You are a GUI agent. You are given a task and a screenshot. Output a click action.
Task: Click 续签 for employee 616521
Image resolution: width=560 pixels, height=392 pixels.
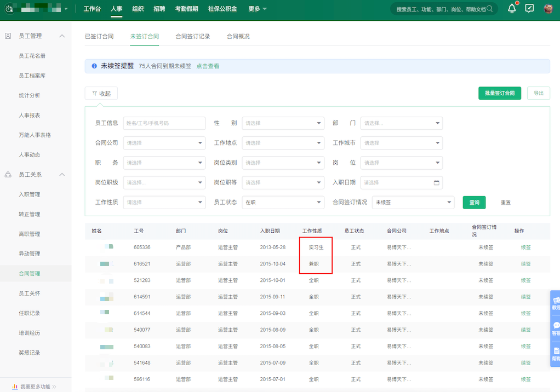525,264
